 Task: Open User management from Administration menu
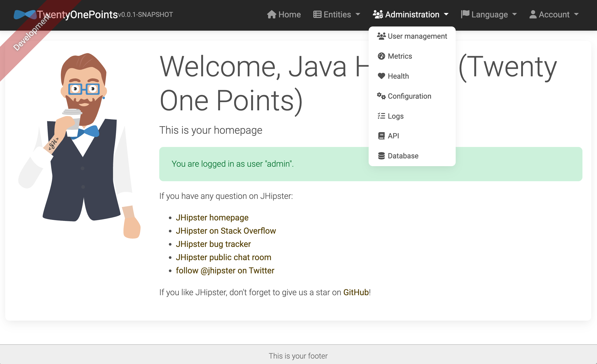point(412,36)
